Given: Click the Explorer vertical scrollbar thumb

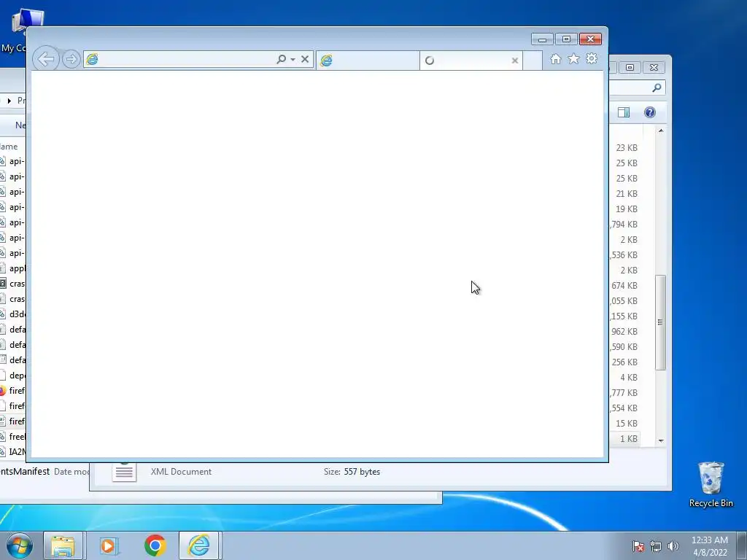Looking at the screenshot, I should coord(660,322).
